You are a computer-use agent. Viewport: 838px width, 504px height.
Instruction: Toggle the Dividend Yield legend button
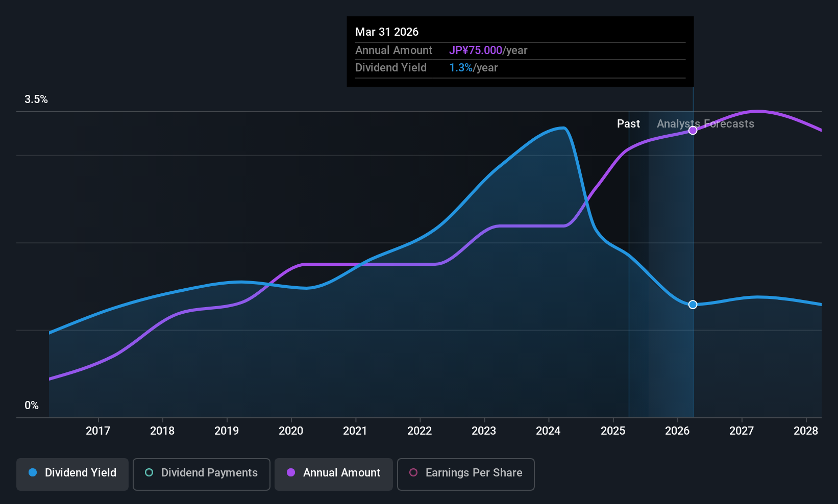(72, 474)
